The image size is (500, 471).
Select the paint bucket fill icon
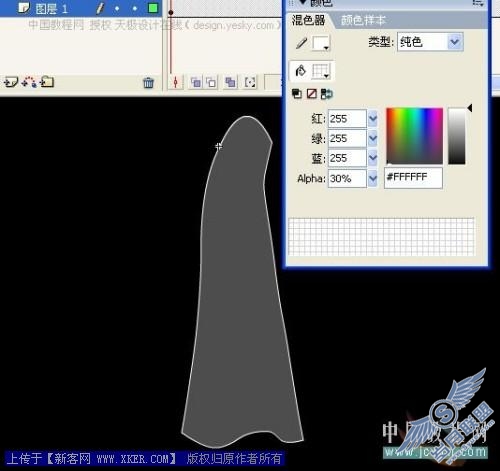coord(301,71)
